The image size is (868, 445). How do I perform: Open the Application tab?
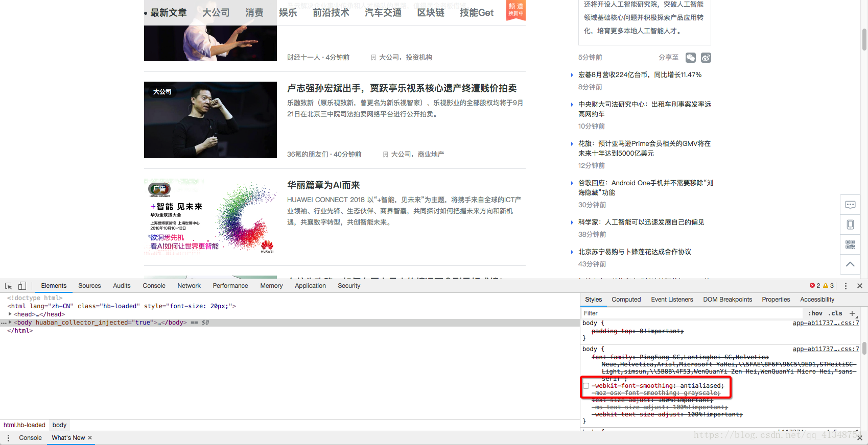coord(310,286)
